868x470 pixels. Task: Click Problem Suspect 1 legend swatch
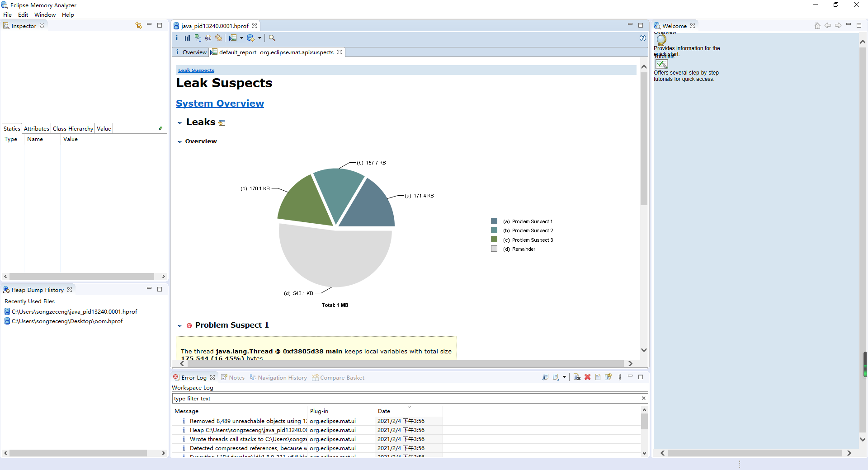tap(494, 221)
